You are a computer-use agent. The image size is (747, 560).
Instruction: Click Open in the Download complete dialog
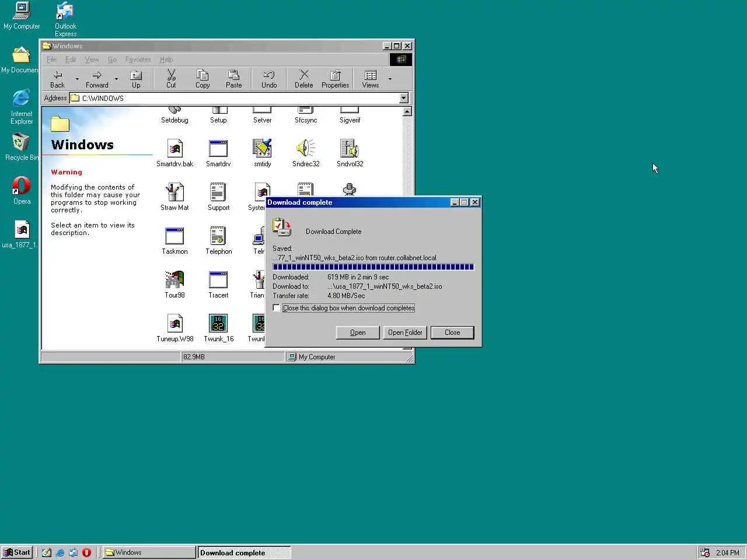pos(358,332)
